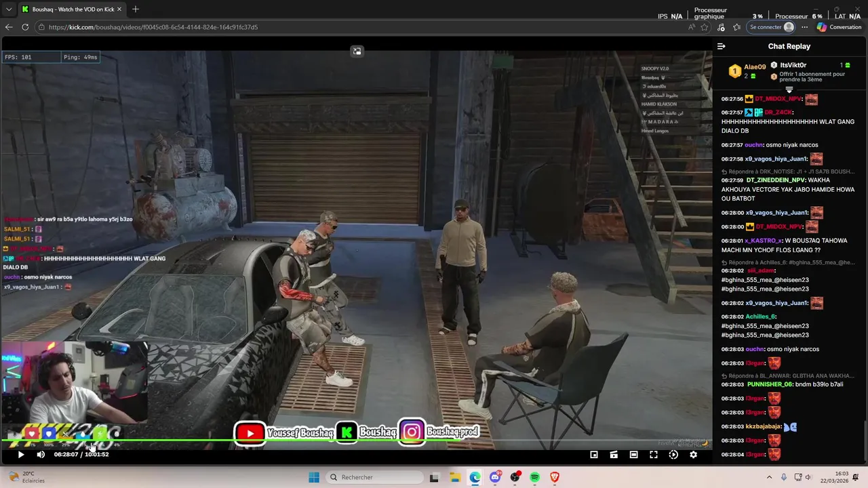
Task: Enter fullscreen mode in video player
Action: pos(654,455)
